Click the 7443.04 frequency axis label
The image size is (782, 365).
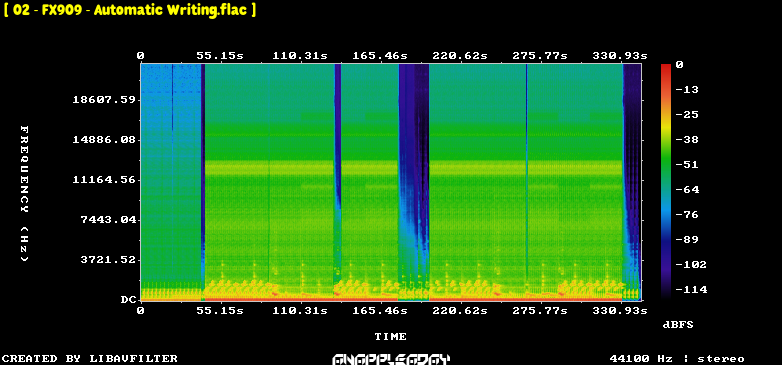tap(108, 219)
